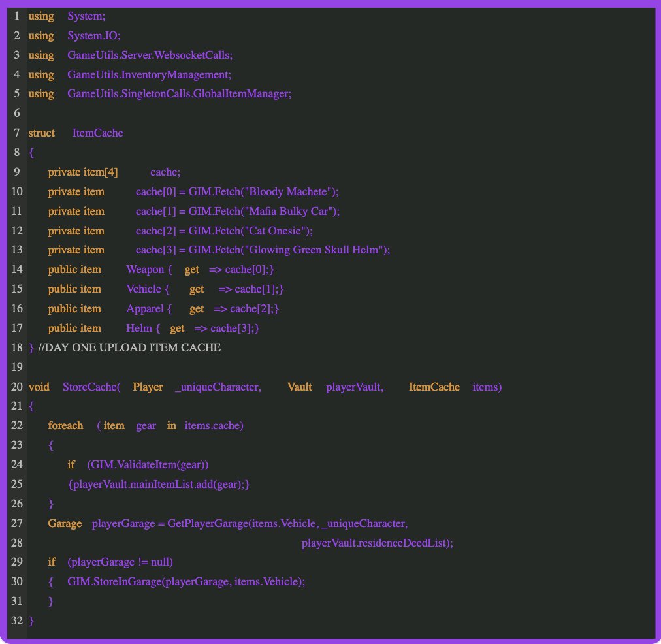Click the 'using' keyword on line 1
The image size is (661, 644).
(41, 16)
